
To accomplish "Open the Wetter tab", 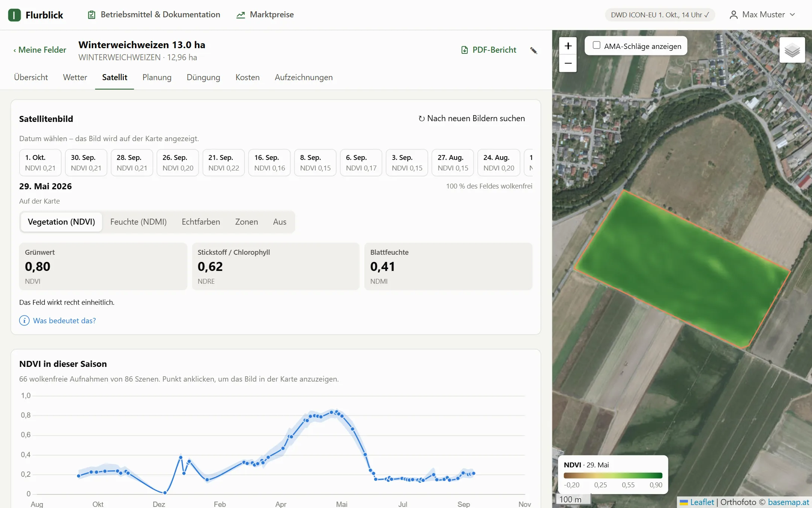I will point(75,77).
